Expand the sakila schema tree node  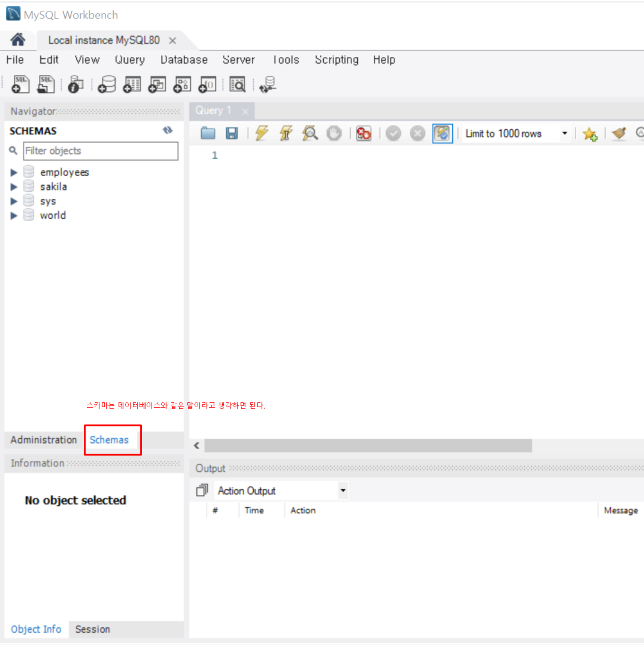[x=14, y=187]
